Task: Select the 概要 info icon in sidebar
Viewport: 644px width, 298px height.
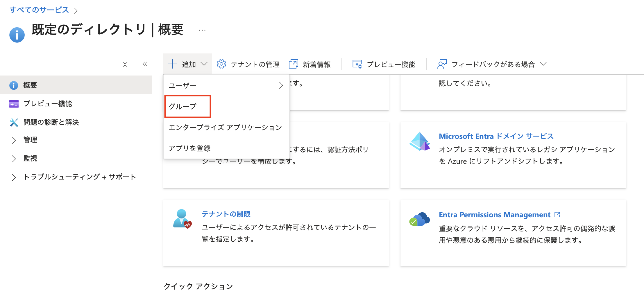Action: (14, 85)
